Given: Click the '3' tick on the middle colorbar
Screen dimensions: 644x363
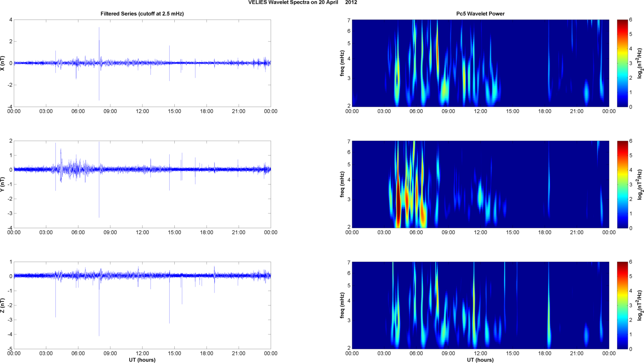Looking at the screenshot, I should click(631, 184).
